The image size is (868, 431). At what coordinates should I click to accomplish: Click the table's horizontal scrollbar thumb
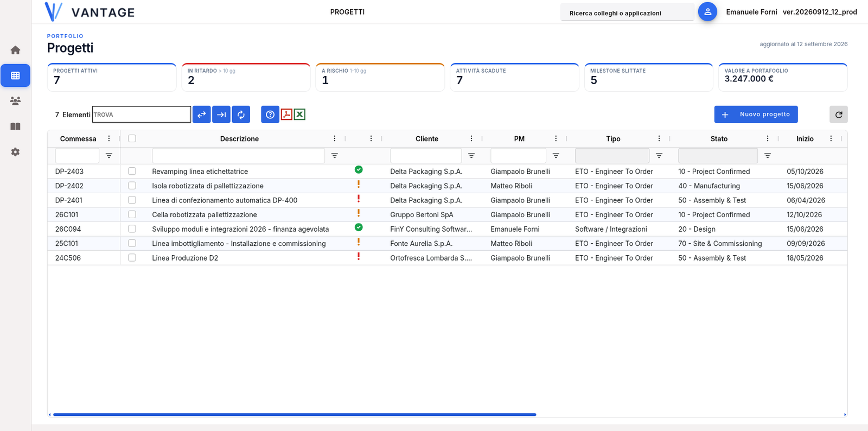295,415
